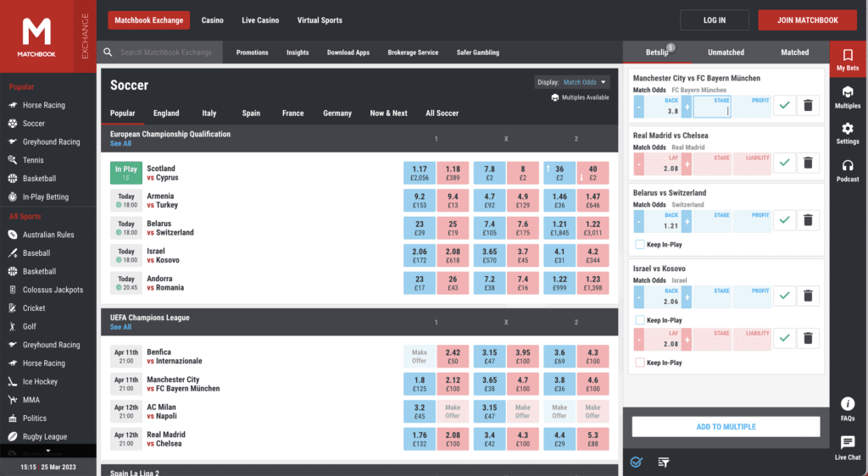Click the betslip sort filter icon
Viewport: 868px width, 476px height.
[x=664, y=462]
